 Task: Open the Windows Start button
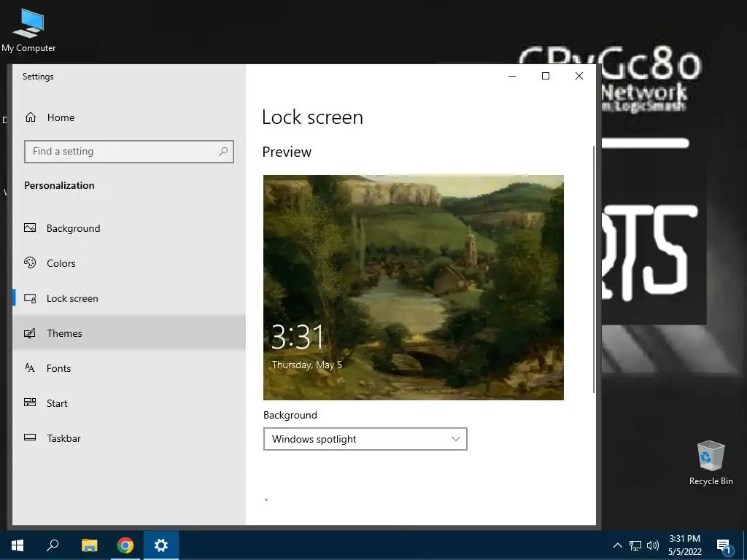[x=18, y=545]
